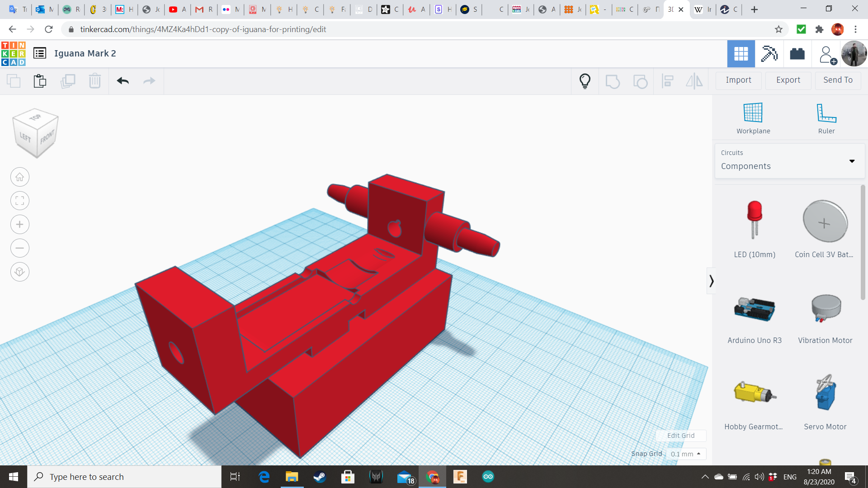The image size is (868, 488).
Task: Click the Import button
Action: click(x=738, y=80)
